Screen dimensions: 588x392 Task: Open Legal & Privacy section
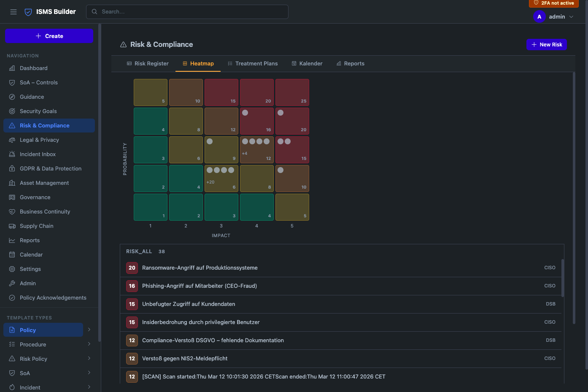pyautogui.click(x=49, y=140)
